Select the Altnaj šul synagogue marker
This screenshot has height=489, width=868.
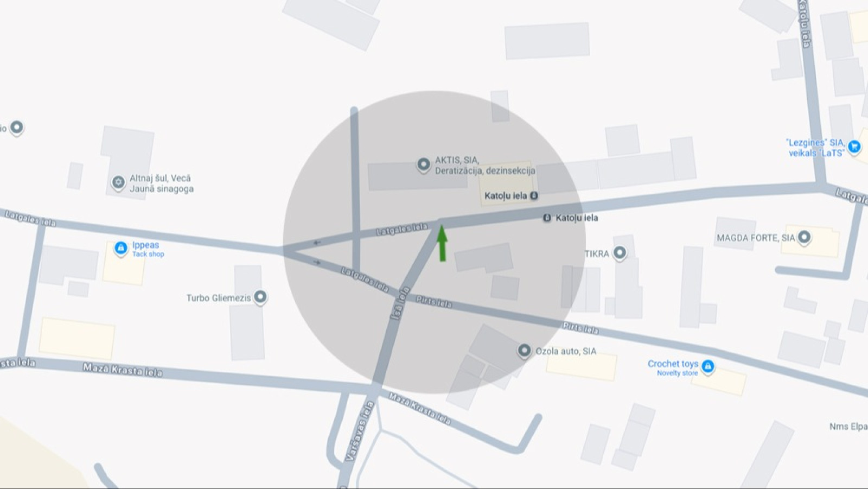[x=118, y=183]
